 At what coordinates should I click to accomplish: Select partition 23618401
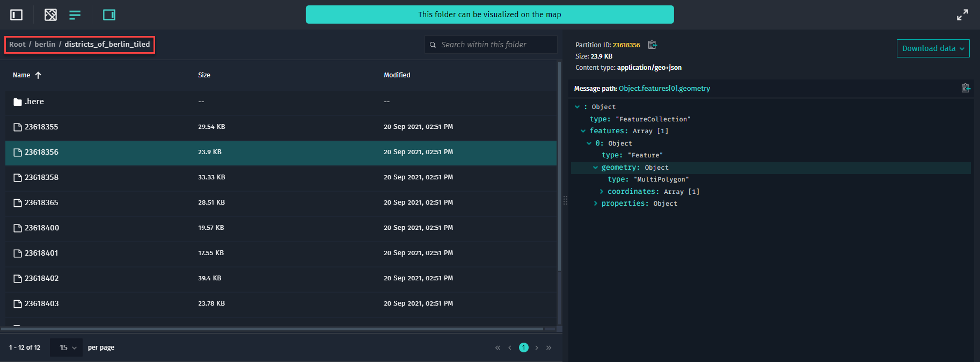[41, 253]
